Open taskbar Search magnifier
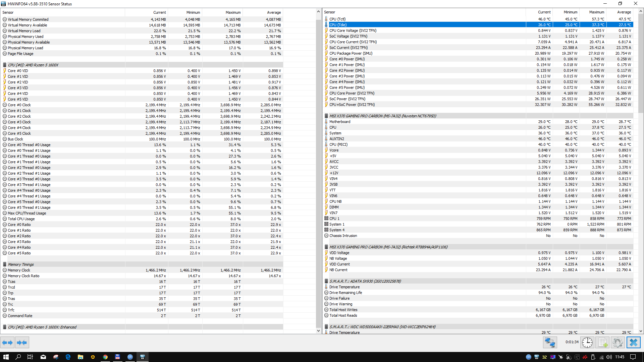This screenshot has height=362, width=644. 18,357
